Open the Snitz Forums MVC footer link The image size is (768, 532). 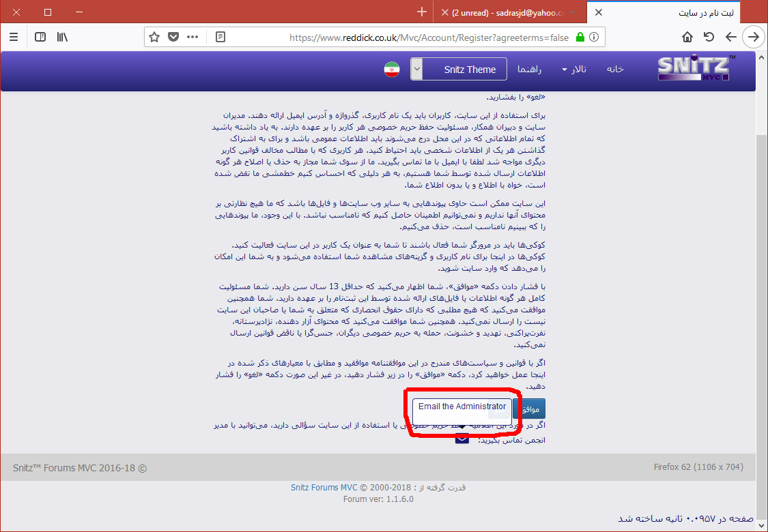[324, 487]
